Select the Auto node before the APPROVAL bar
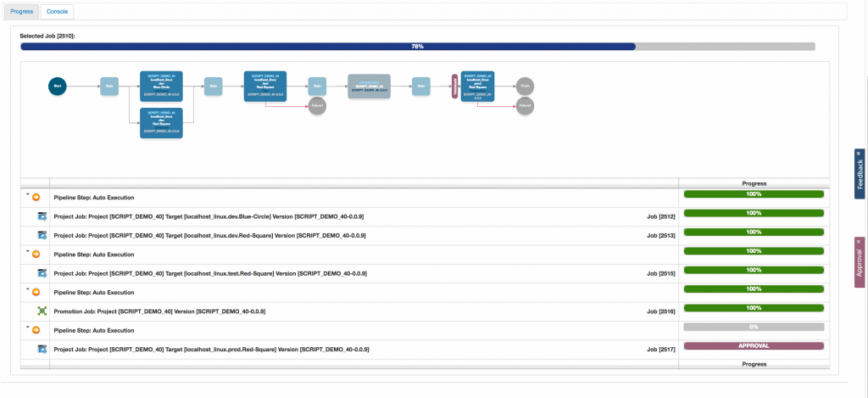868x398 pixels. [420, 86]
